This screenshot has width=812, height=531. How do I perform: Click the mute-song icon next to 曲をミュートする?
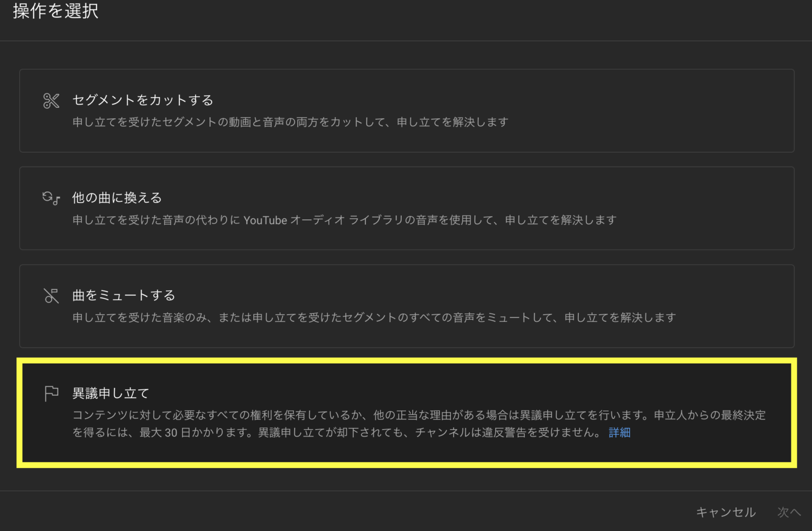click(51, 296)
